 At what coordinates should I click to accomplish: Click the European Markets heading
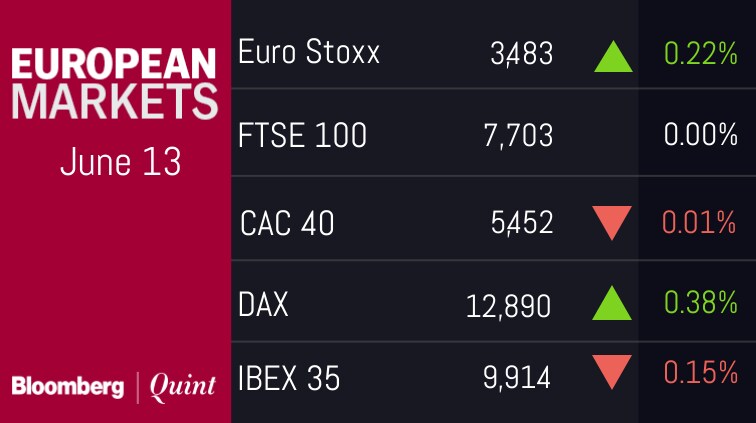[x=114, y=84]
